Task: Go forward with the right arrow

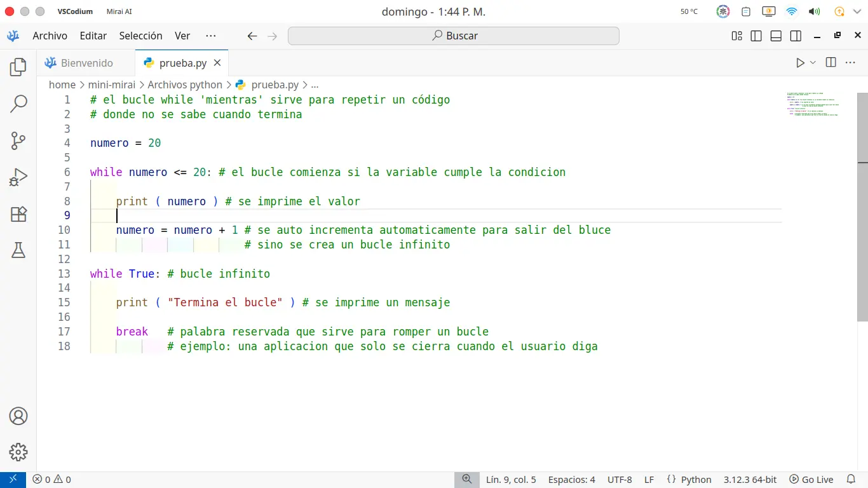Action: tap(273, 36)
